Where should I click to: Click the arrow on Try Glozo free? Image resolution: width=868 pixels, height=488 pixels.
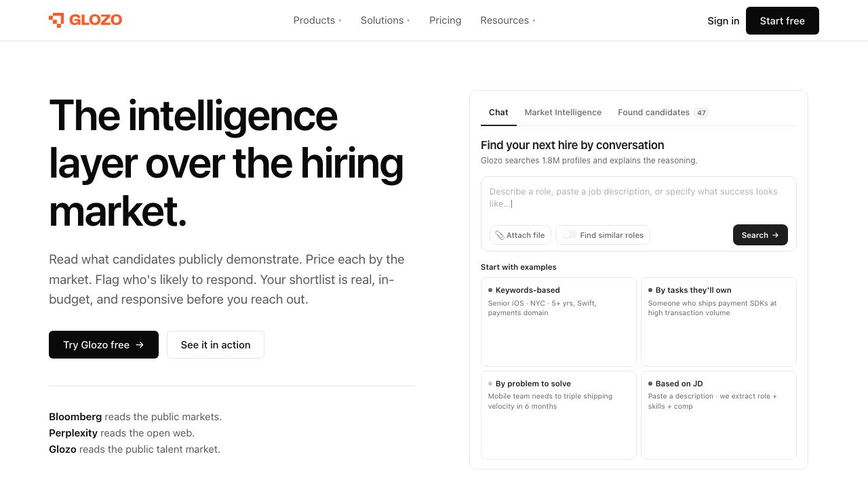tap(140, 345)
